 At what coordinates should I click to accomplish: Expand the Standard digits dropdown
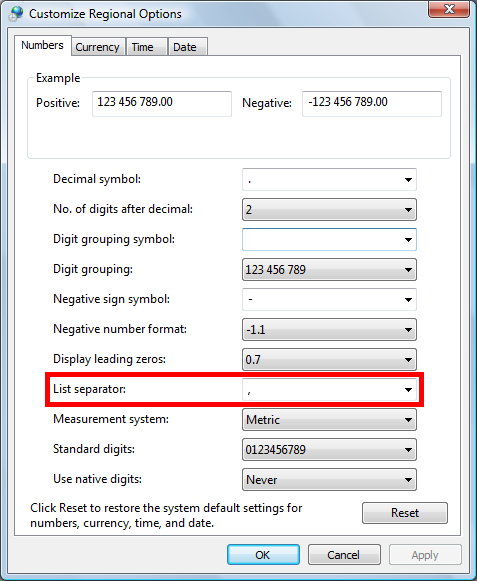(329, 449)
